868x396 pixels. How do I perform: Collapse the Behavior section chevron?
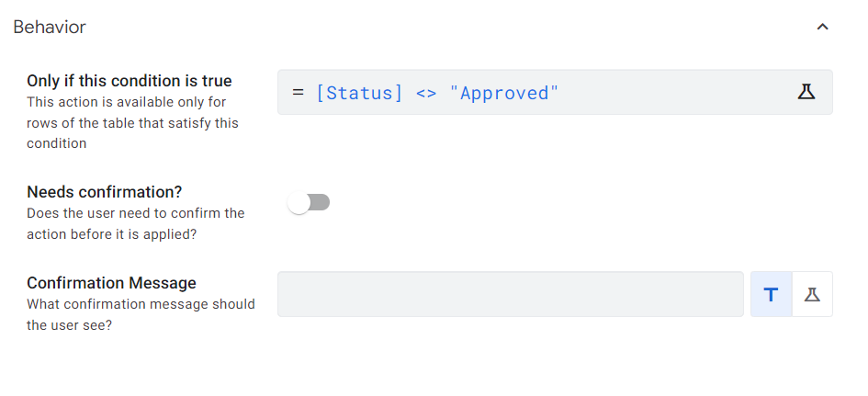pyautogui.click(x=822, y=28)
